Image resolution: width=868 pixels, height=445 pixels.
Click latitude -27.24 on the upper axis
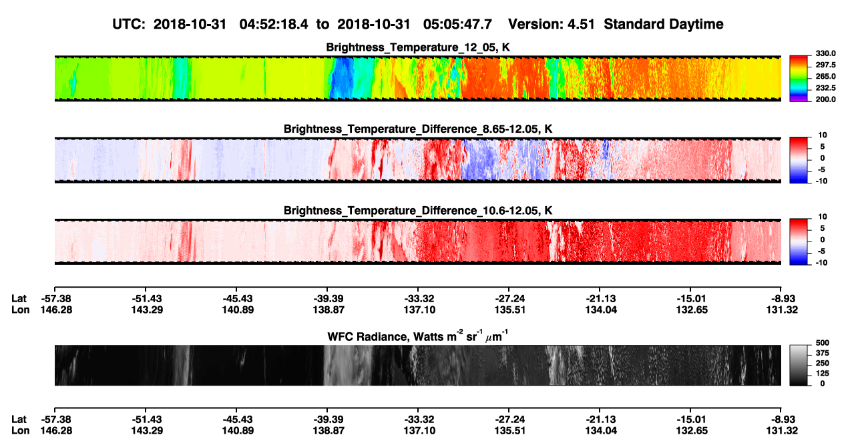509,298
